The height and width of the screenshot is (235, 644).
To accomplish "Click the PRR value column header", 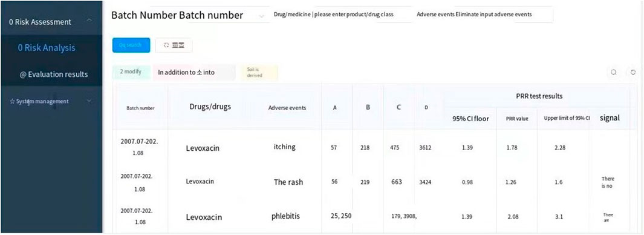I will click(517, 119).
